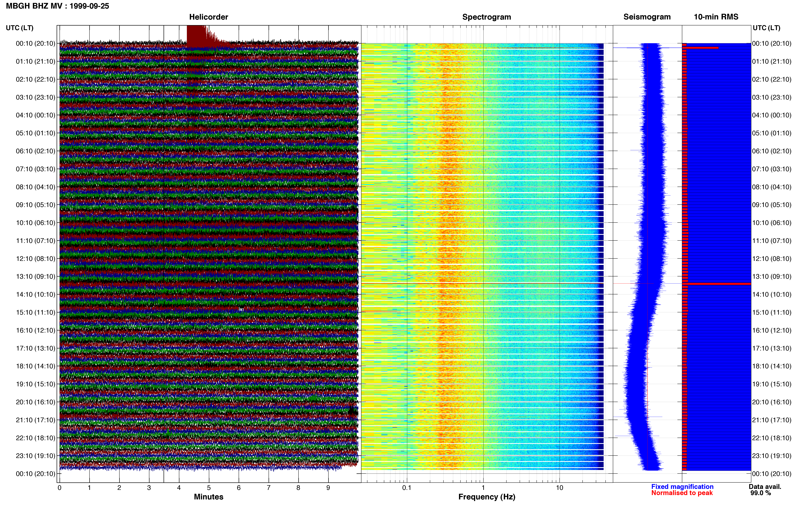Screen dimensions: 812x508
Task: Click tick label 2 on the Minutes axis
Action: [119, 488]
